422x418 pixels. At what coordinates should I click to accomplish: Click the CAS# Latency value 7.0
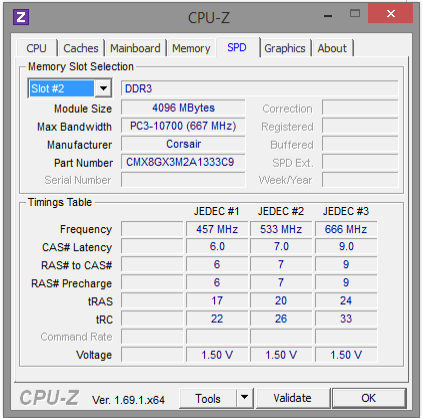tap(281, 247)
